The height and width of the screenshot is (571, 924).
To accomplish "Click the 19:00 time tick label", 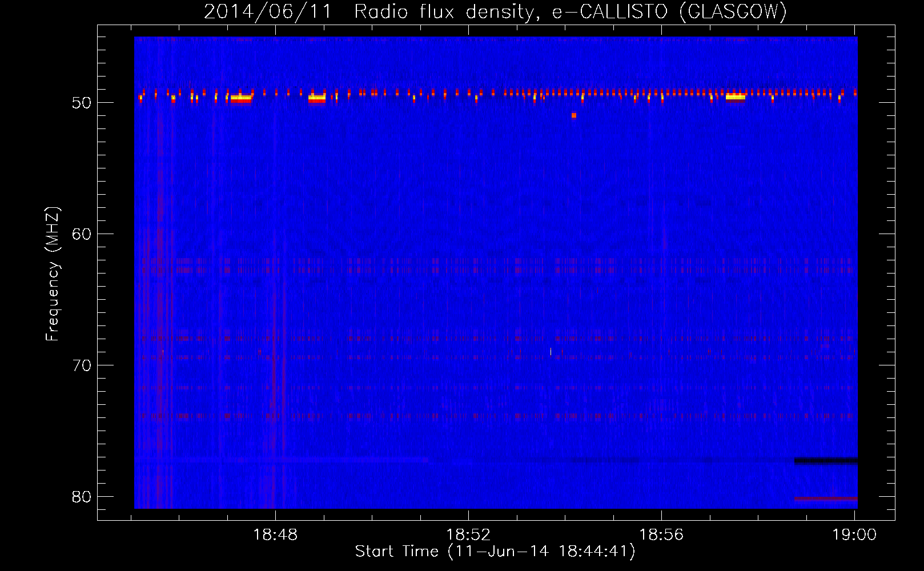I will 854,535.
